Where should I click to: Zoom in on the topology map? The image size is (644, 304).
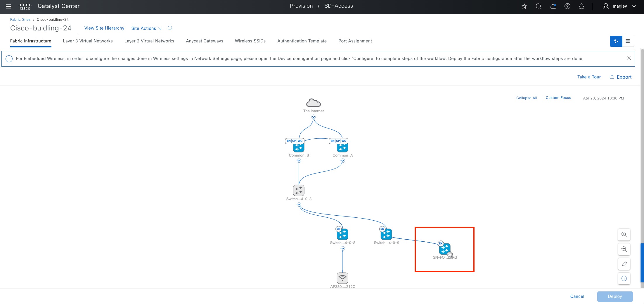tap(624, 234)
